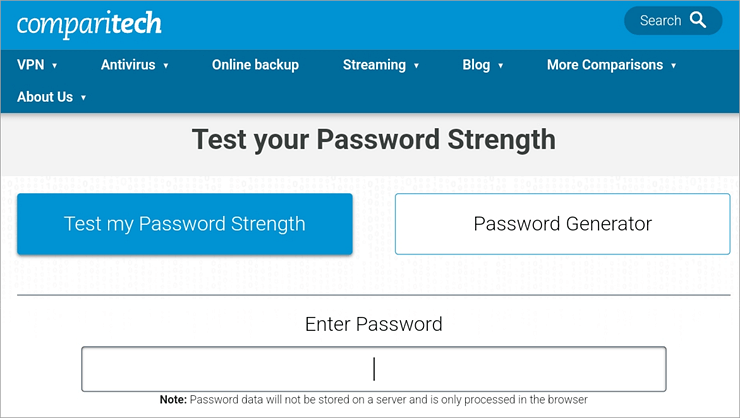740x418 pixels.
Task: Select Test my Password Strength tab
Action: point(185,224)
